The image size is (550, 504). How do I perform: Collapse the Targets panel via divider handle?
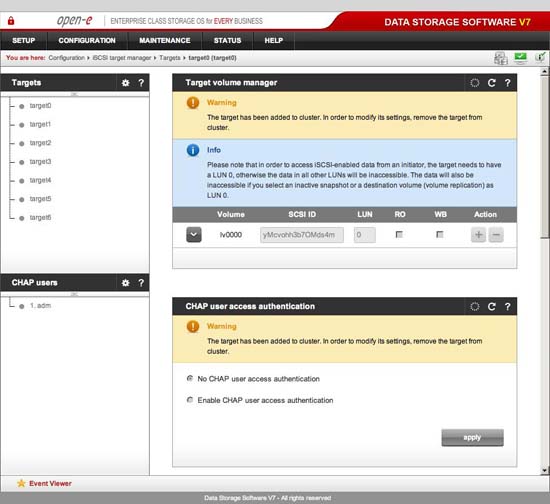74,94
